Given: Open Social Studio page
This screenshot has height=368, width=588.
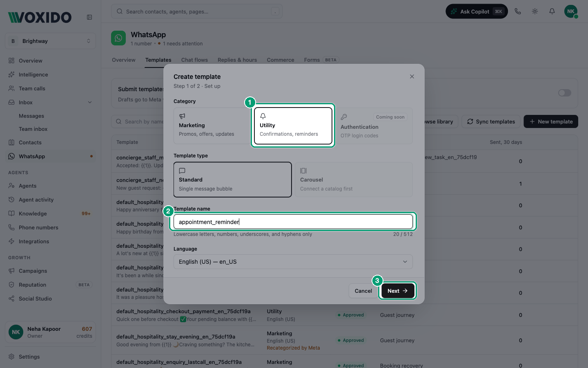Looking at the screenshot, I should [51, 298].
